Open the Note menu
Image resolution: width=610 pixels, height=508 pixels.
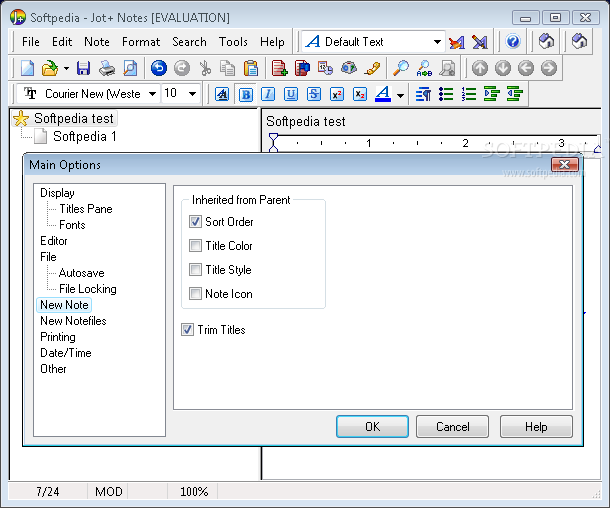(x=97, y=42)
